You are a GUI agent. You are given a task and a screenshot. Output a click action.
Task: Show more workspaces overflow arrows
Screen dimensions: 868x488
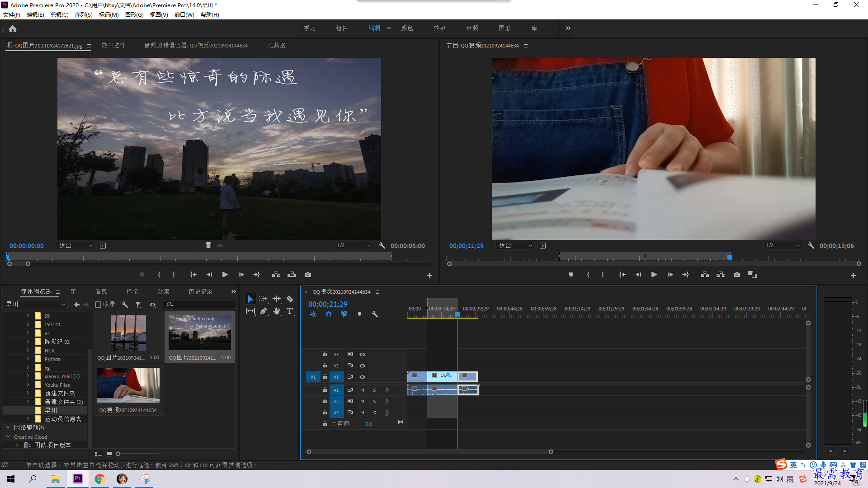(568, 28)
